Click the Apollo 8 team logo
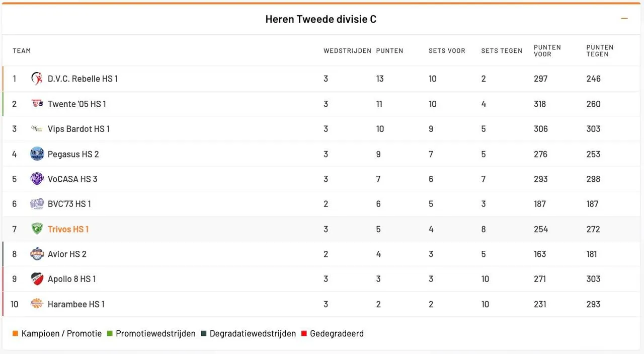644x354 pixels. point(37,279)
